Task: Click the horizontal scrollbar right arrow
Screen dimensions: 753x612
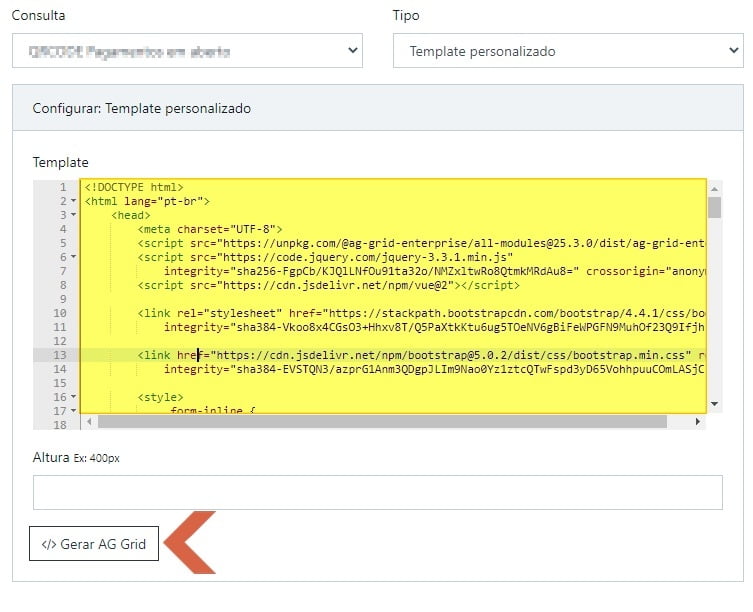Action: (x=699, y=422)
